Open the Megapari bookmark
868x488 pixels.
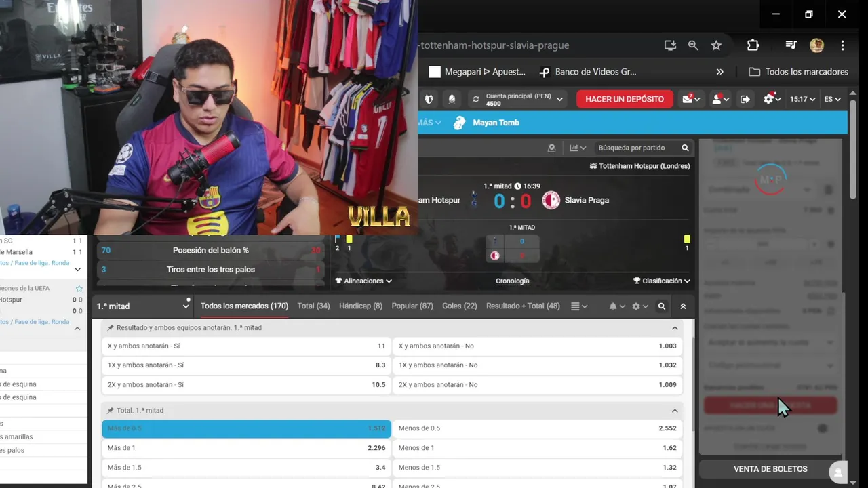[477, 72]
